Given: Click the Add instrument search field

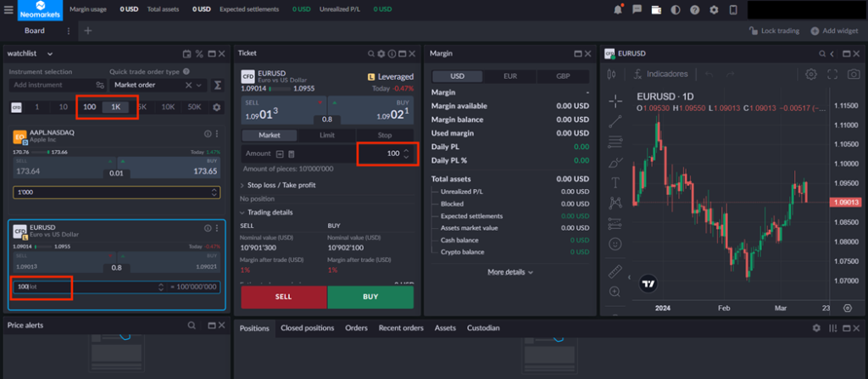Looking at the screenshot, I should click(51, 85).
